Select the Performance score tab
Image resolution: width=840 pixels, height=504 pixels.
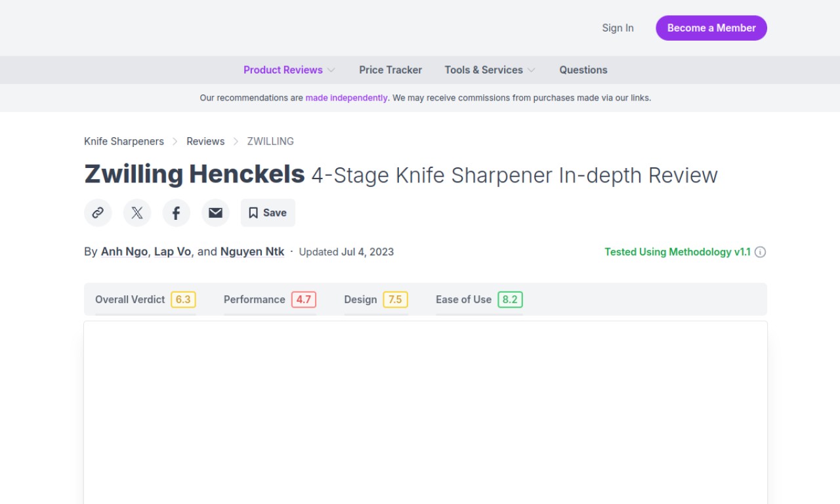click(270, 300)
